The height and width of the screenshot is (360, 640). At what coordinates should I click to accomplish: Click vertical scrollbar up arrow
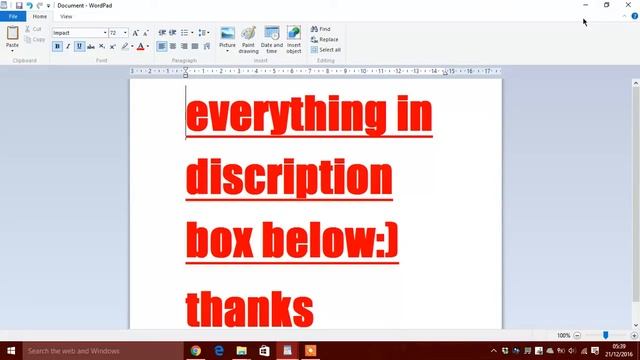point(636,83)
